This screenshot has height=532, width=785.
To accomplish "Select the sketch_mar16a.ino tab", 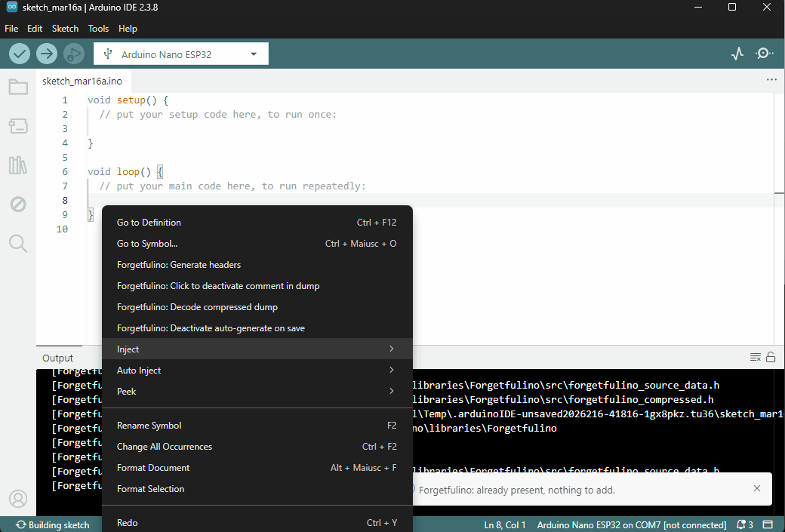I will [82, 81].
